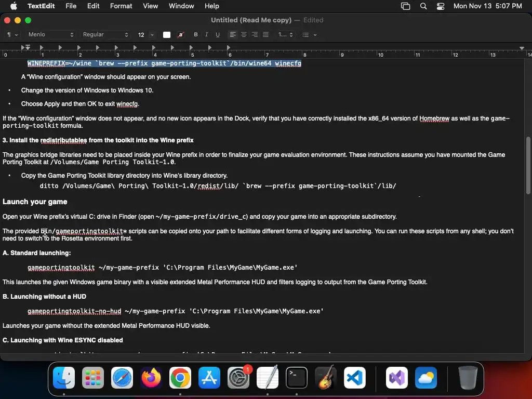Open the View menu

150,6
